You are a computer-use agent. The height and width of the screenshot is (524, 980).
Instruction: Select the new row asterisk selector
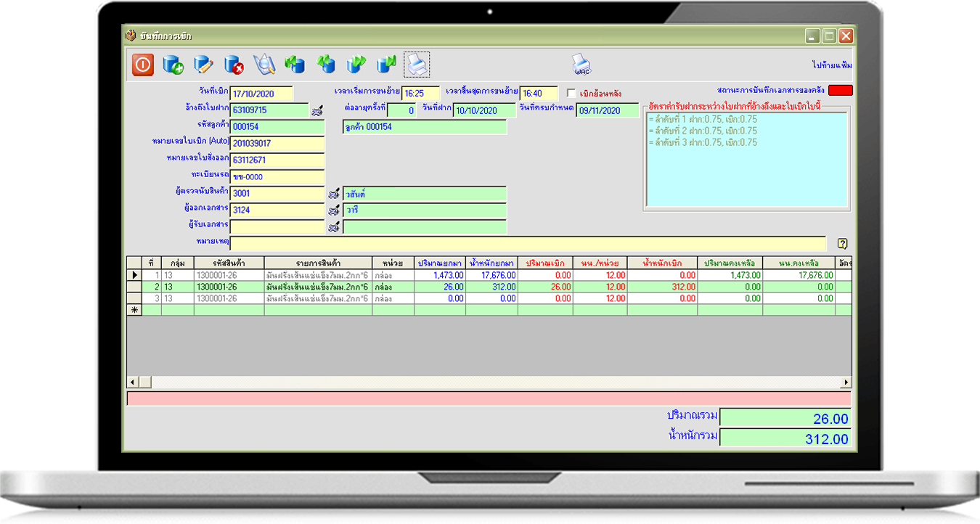tap(134, 310)
